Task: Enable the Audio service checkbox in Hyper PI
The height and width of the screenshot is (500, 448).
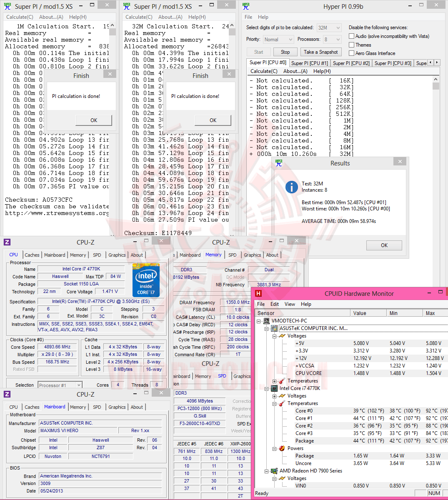Action: point(352,36)
